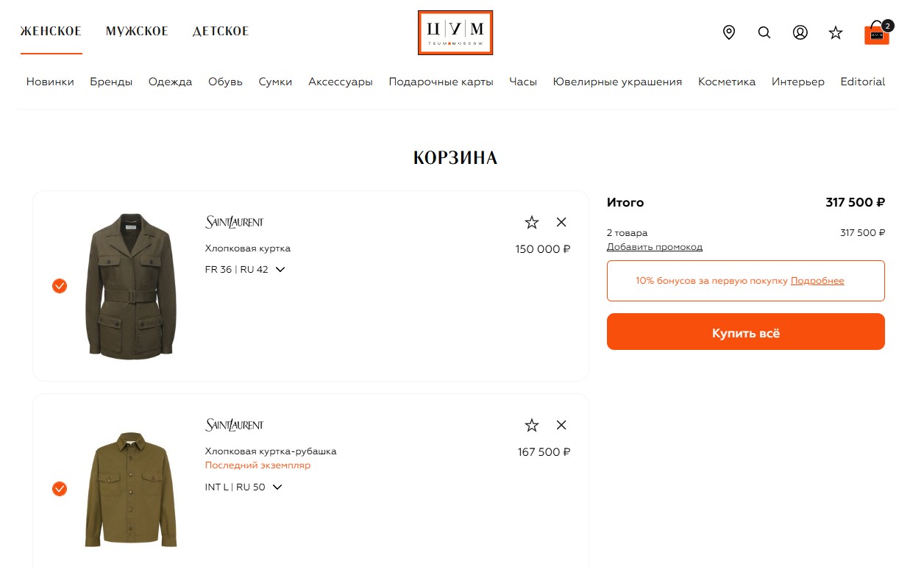Click the ЦУМ logo

[x=455, y=32]
